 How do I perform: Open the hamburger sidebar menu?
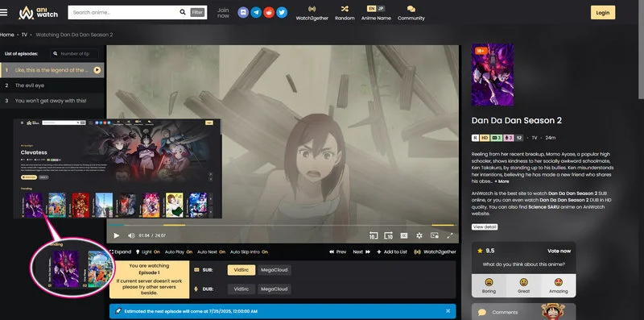pos(4,12)
